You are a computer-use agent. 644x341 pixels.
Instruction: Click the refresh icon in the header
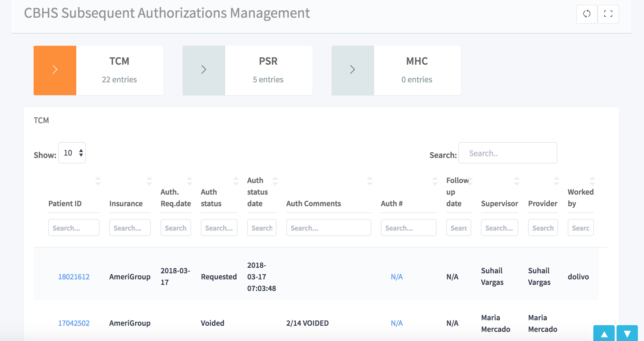click(x=587, y=14)
